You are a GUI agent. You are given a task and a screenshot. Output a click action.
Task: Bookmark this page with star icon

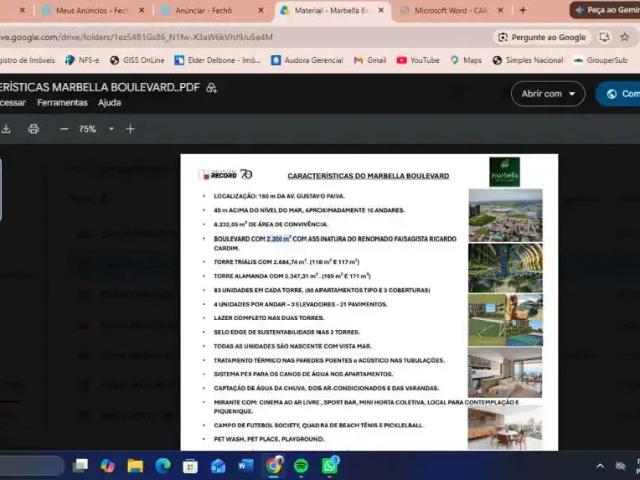(624, 37)
